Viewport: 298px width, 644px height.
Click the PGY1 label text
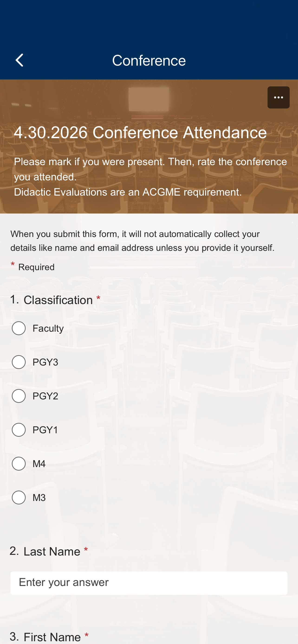point(45,430)
